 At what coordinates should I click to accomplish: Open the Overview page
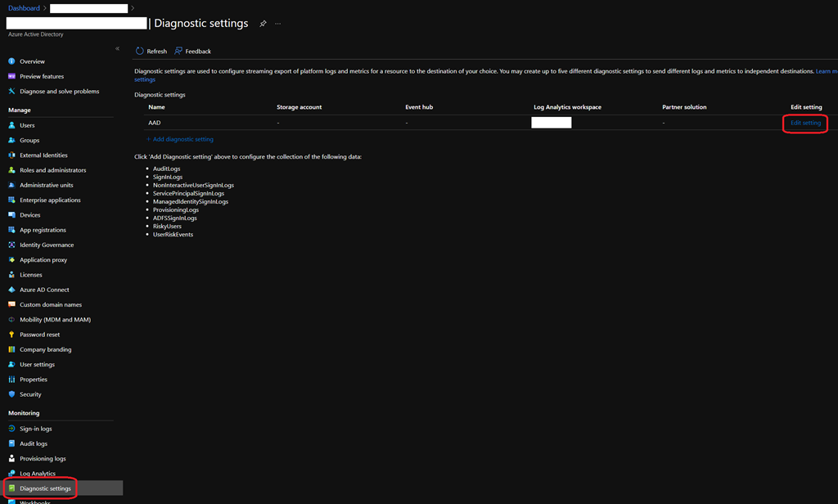pyautogui.click(x=32, y=61)
